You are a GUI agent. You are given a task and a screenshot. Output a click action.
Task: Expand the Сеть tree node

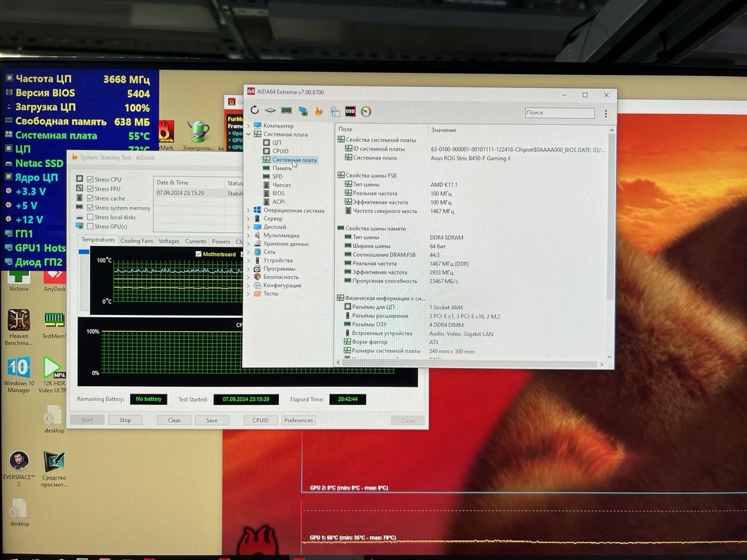point(249,252)
